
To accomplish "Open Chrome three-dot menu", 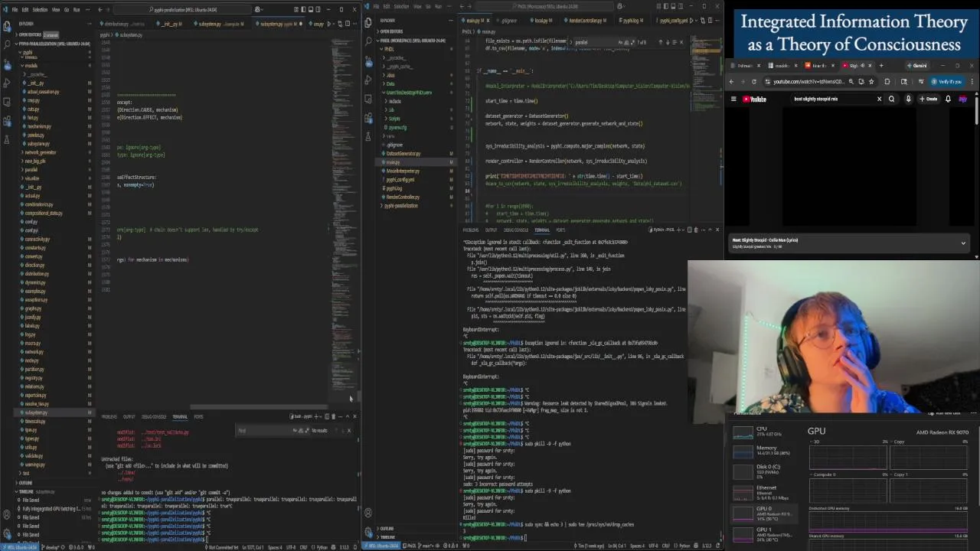I will point(972,82).
